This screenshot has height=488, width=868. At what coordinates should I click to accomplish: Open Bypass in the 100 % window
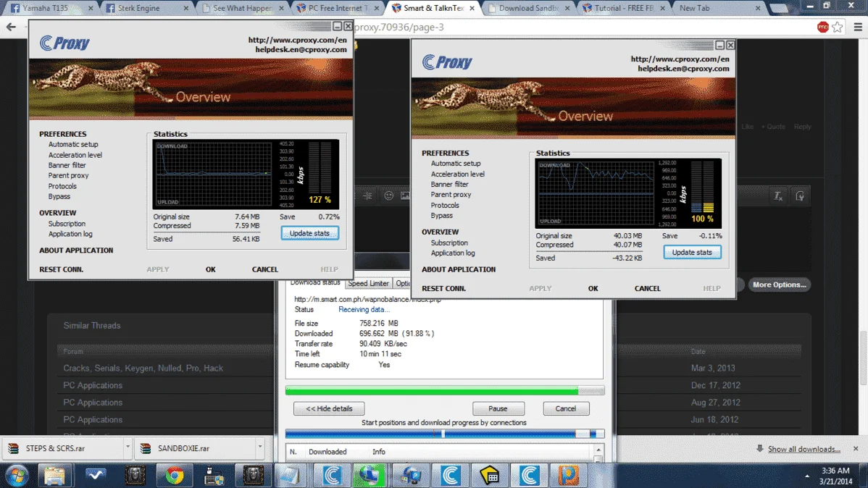click(x=442, y=216)
